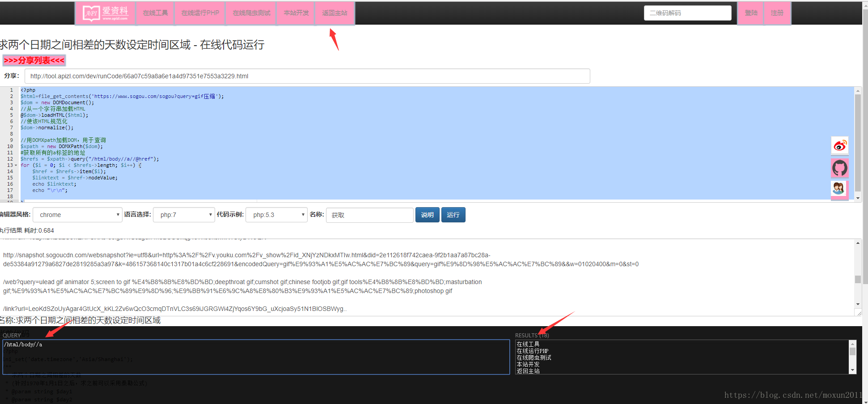This screenshot has height=404, width=868.
Task: Click the share URL field
Action: tap(307, 76)
